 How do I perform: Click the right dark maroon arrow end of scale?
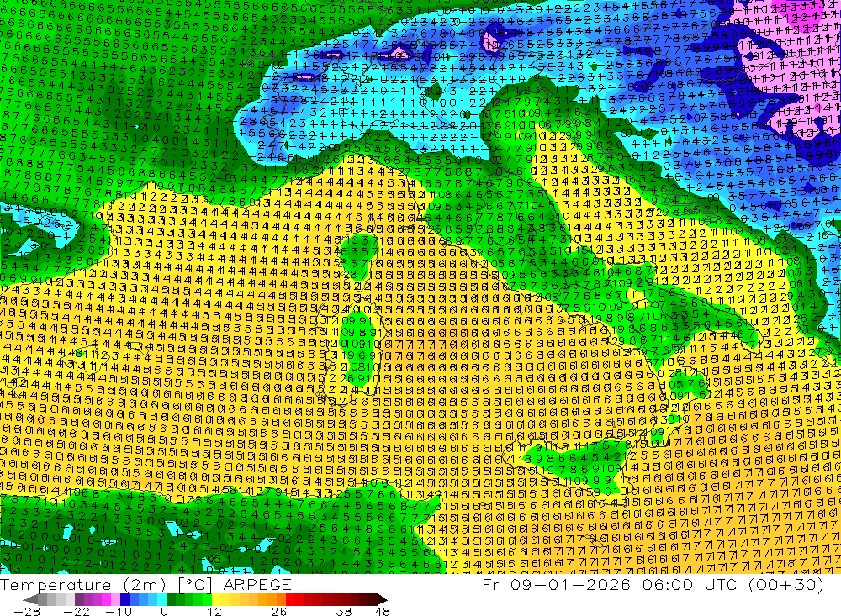pos(383,599)
